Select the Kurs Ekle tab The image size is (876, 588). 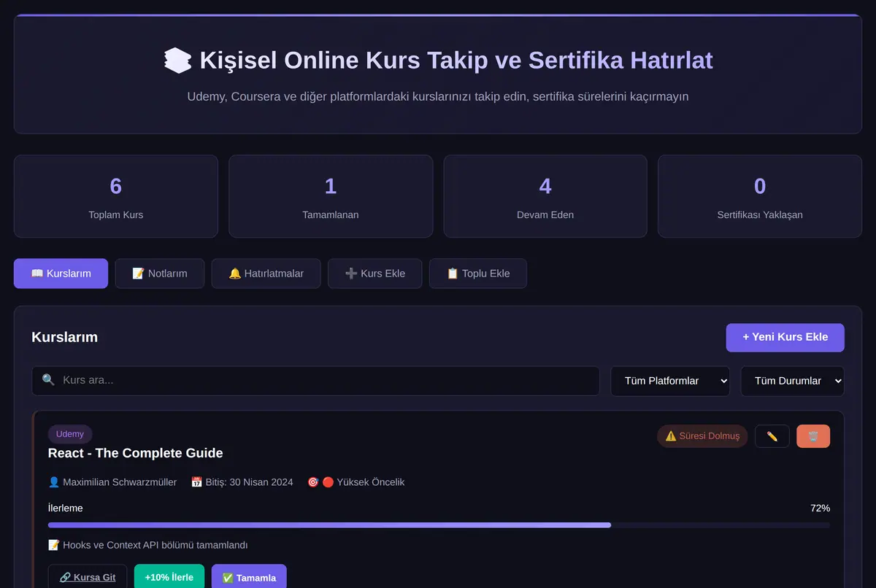pyautogui.click(x=374, y=274)
